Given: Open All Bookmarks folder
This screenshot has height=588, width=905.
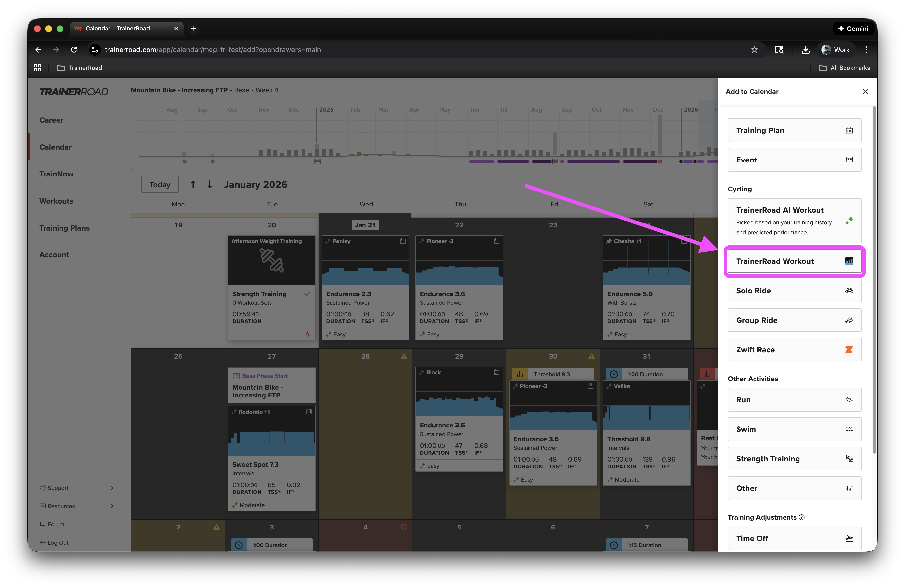Looking at the screenshot, I should [x=845, y=68].
